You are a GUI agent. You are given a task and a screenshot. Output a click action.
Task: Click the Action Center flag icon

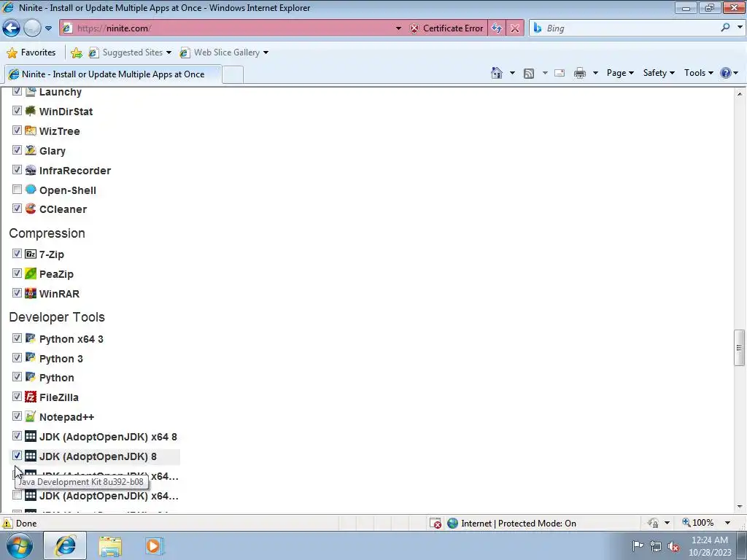click(638, 545)
